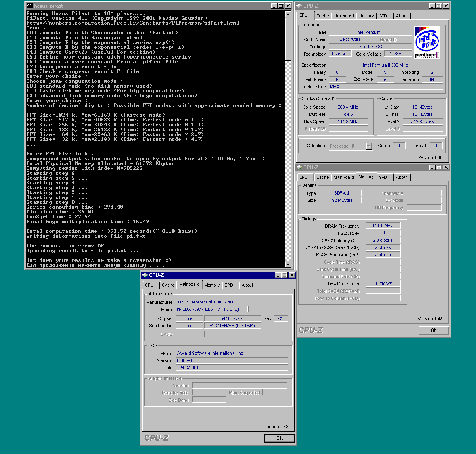
Task: Click the hexus_pifast console title icon
Action: (29, 6)
